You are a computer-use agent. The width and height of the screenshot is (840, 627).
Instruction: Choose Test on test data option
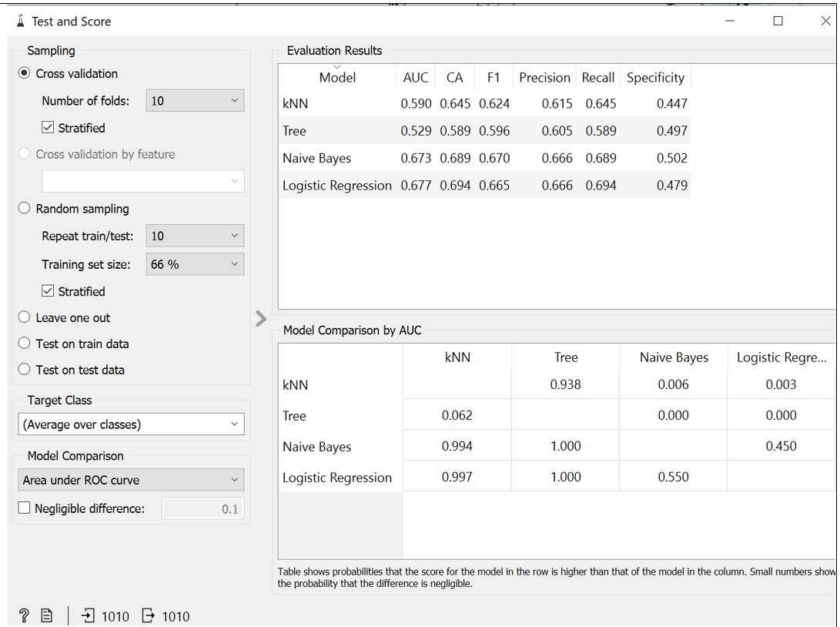[23, 369]
